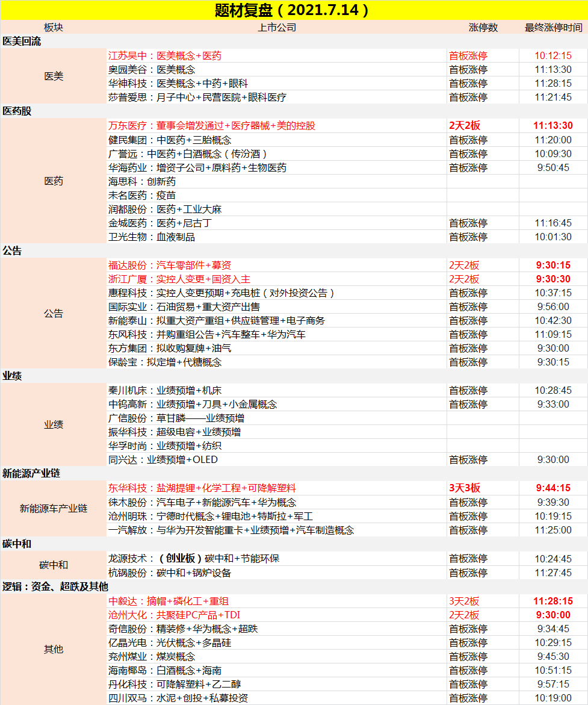The image size is (588, 705).
Task: Select the cell 润都股份：医药+工业大麻
Action: (x=276, y=210)
